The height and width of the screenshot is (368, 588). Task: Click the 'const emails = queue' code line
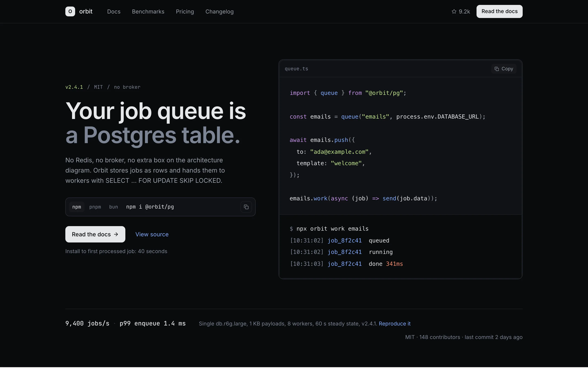[x=387, y=117]
